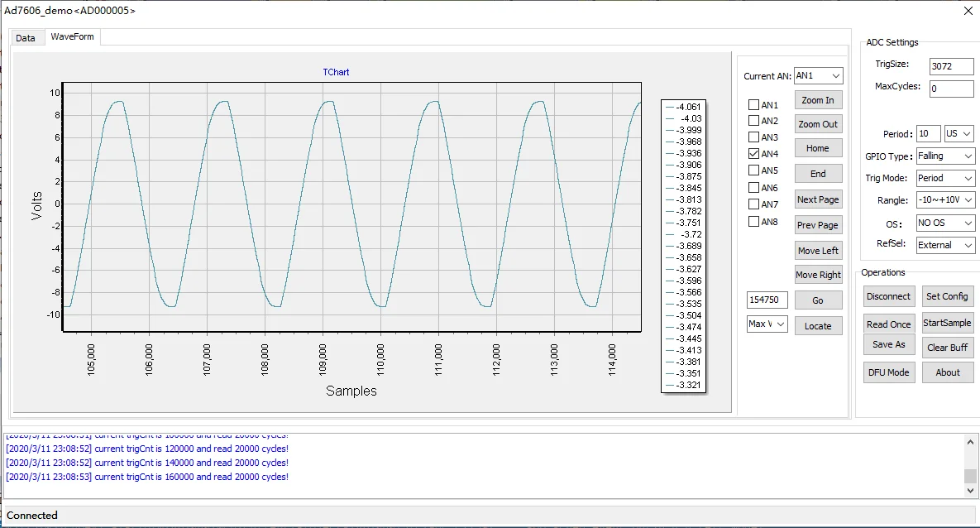Screen dimensions: 980x528
Task: Click the TChart title text
Action: (336, 72)
